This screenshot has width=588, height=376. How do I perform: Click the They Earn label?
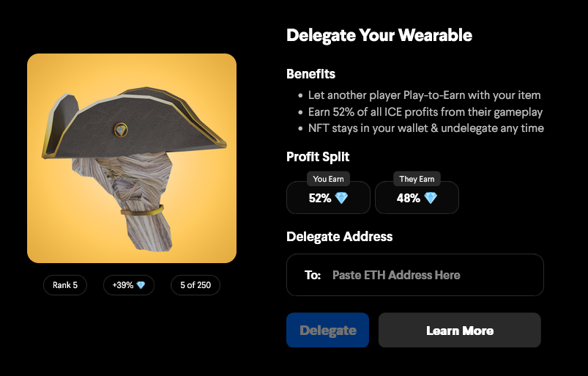coord(417,179)
